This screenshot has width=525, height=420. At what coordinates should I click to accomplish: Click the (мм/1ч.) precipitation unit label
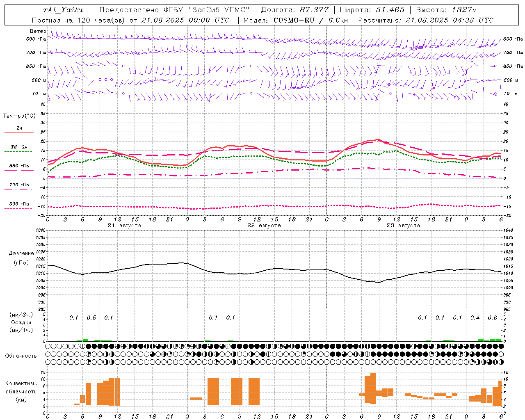point(21,330)
